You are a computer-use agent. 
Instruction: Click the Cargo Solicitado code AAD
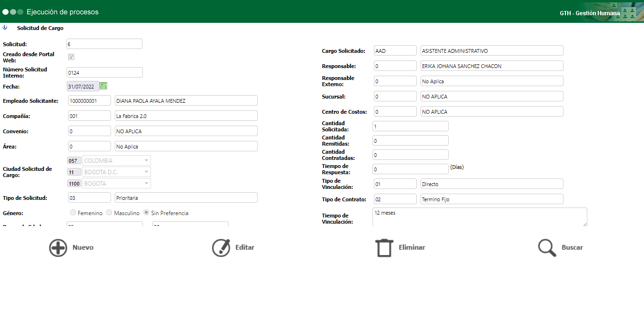coord(395,50)
